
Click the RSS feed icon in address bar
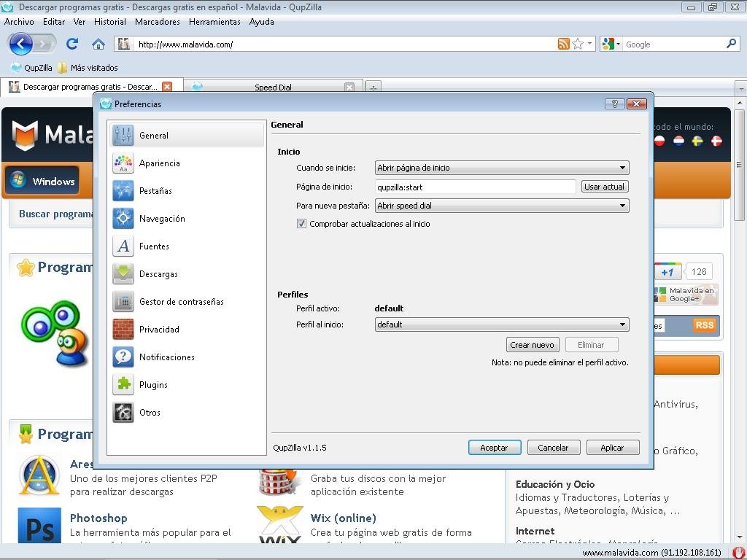[564, 44]
